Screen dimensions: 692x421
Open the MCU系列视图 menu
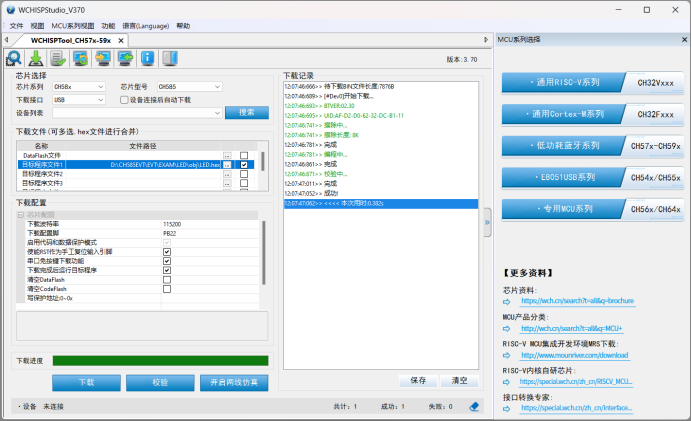(73, 26)
